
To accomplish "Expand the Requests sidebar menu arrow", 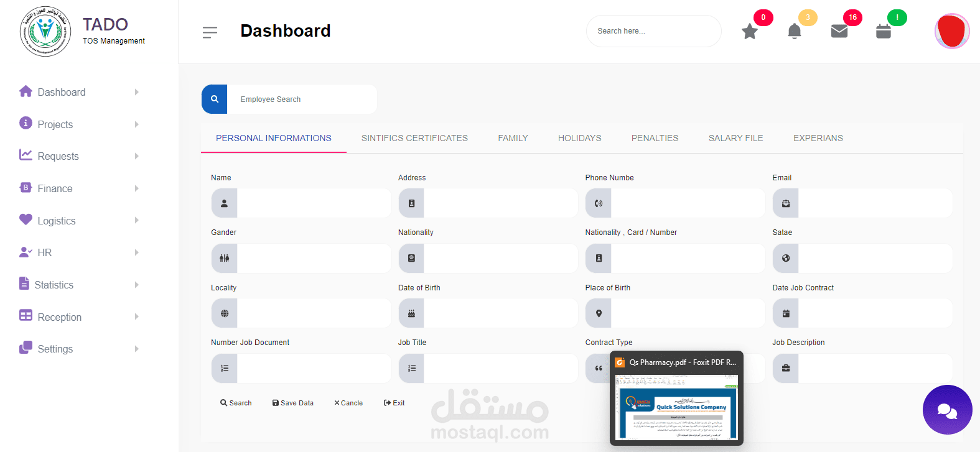I will pos(137,156).
